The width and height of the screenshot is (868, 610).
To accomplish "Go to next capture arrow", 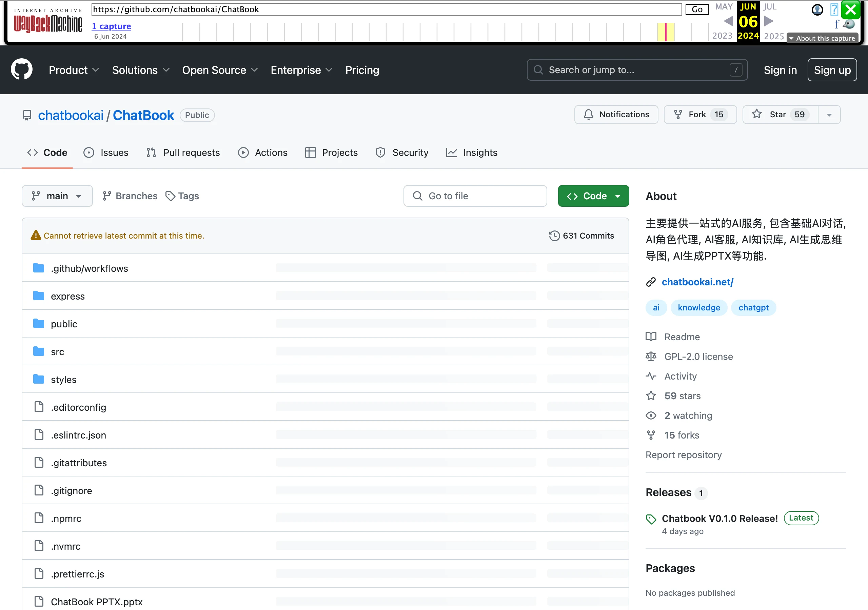I will pyautogui.click(x=769, y=21).
